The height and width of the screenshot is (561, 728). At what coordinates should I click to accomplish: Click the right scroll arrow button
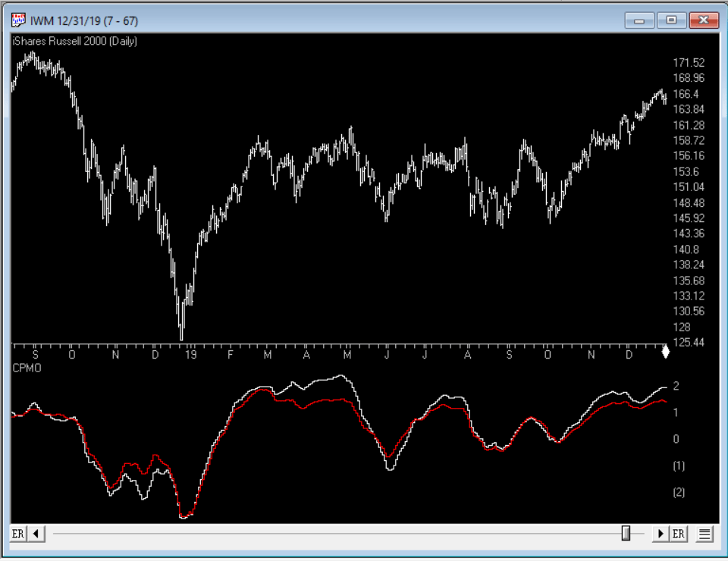[x=661, y=534]
